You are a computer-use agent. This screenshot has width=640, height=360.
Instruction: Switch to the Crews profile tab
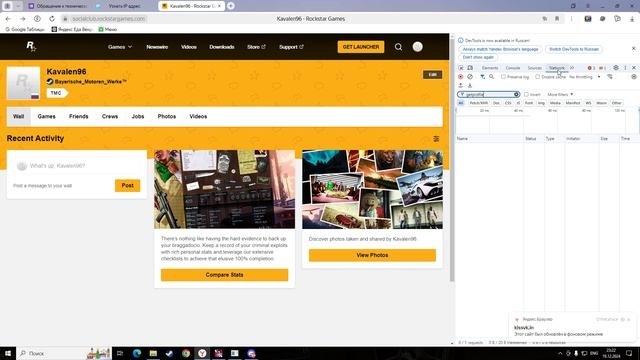click(110, 116)
